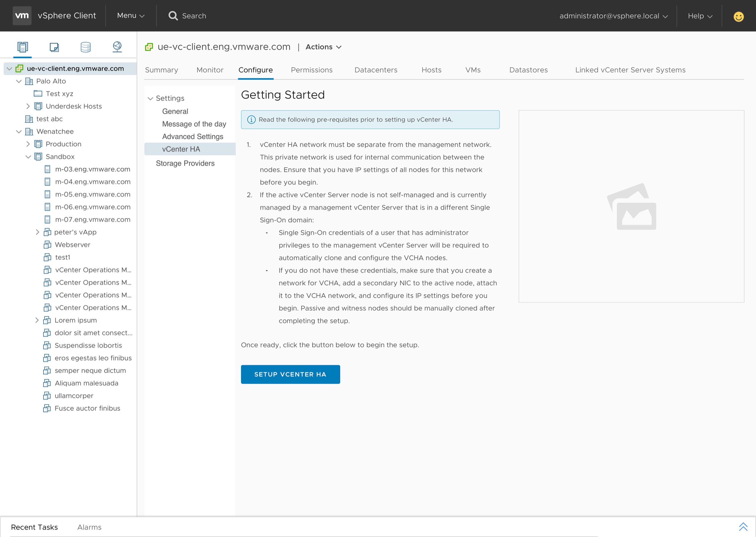Collapse the Wenatchee datacenter node
Image resolution: width=756 pixels, height=537 pixels.
(x=19, y=131)
